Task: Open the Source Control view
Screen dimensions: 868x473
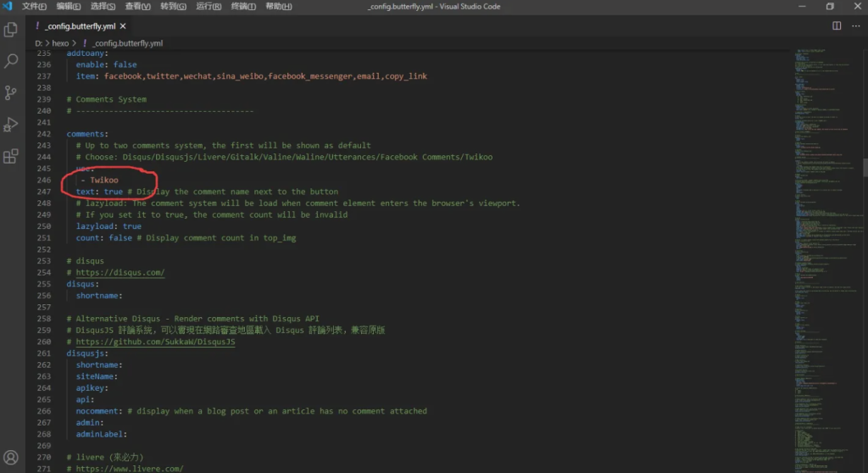Action: tap(11, 92)
